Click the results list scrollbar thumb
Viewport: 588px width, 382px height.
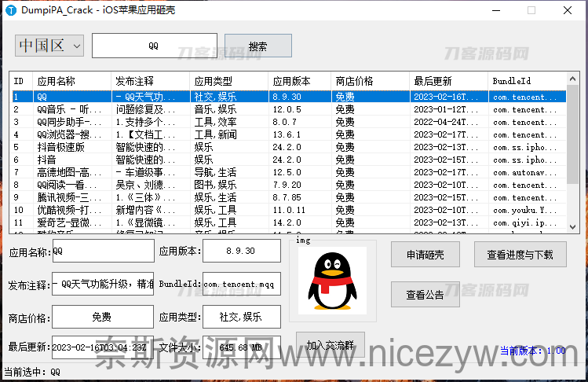point(572,134)
